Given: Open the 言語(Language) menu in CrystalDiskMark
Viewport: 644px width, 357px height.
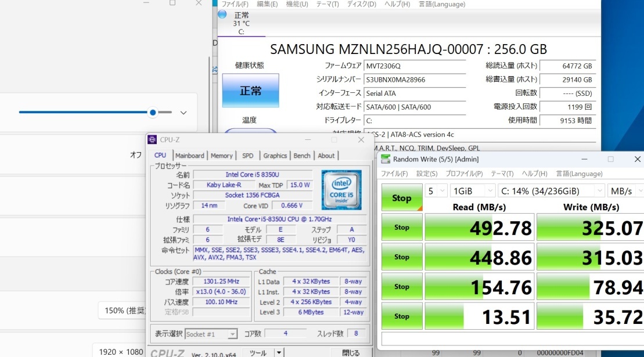Looking at the screenshot, I should pyautogui.click(x=579, y=174).
